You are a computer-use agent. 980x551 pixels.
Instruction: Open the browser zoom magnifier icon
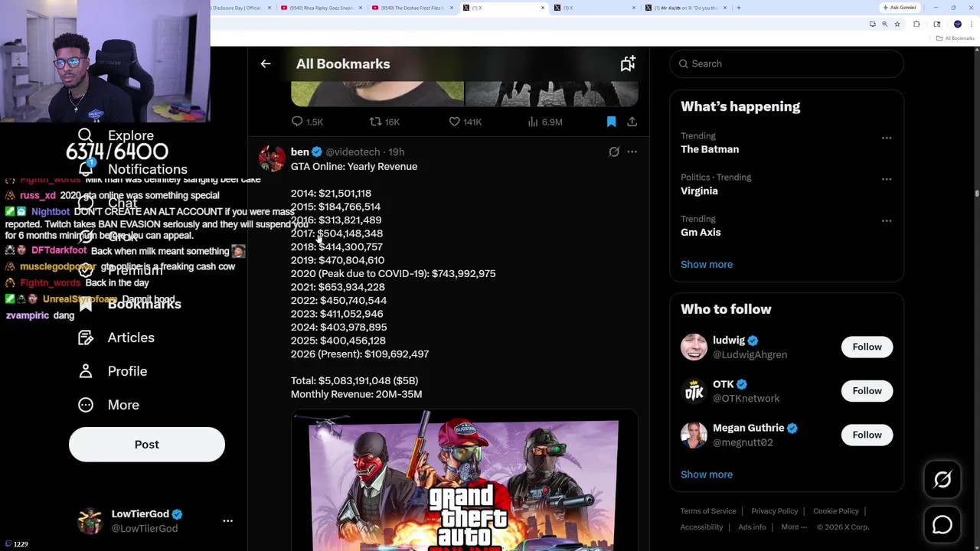(x=884, y=24)
